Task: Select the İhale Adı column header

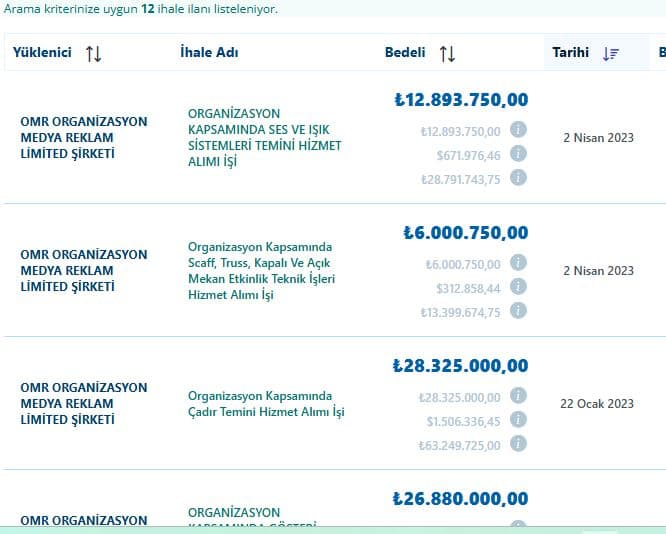Action: (x=209, y=52)
